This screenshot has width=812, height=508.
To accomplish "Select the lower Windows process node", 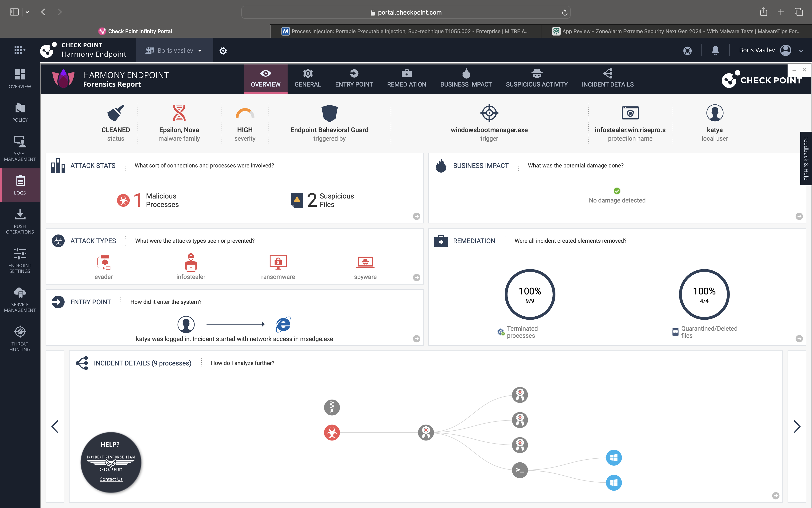I will pyautogui.click(x=614, y=483).
